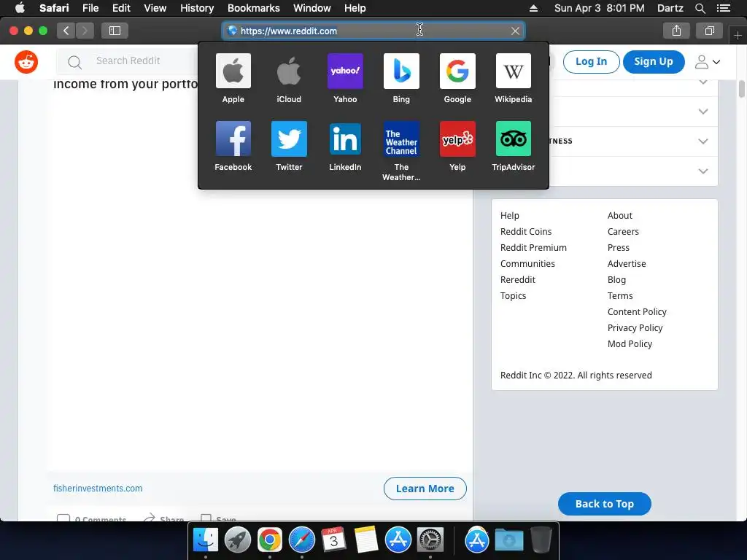747x560 pixels.
Task: Open the Facebook favorite icon
Action: click(x=233, y=139)
